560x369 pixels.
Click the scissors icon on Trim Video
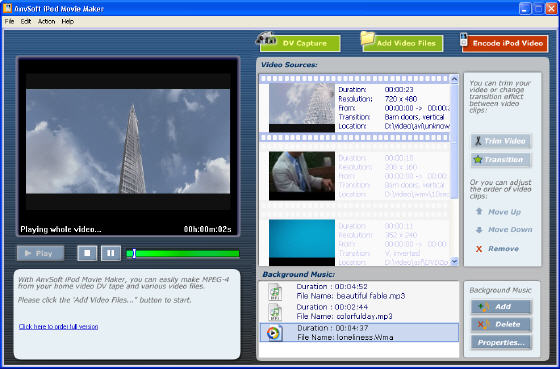pos(478,141)
